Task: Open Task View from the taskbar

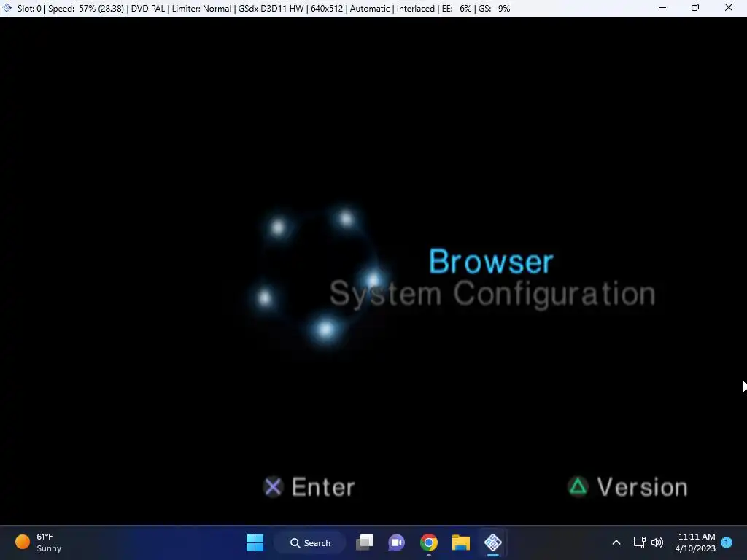Action: (365, 542)
